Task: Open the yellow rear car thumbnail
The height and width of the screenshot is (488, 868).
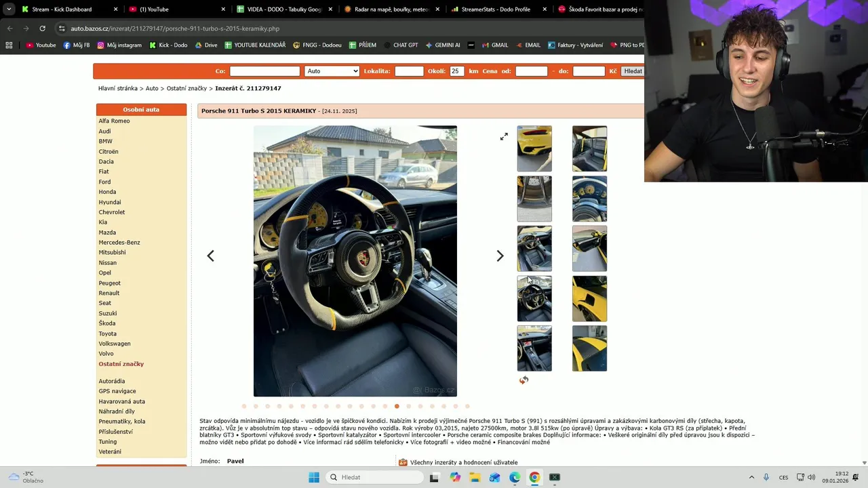Action: (x=534, y=148)
